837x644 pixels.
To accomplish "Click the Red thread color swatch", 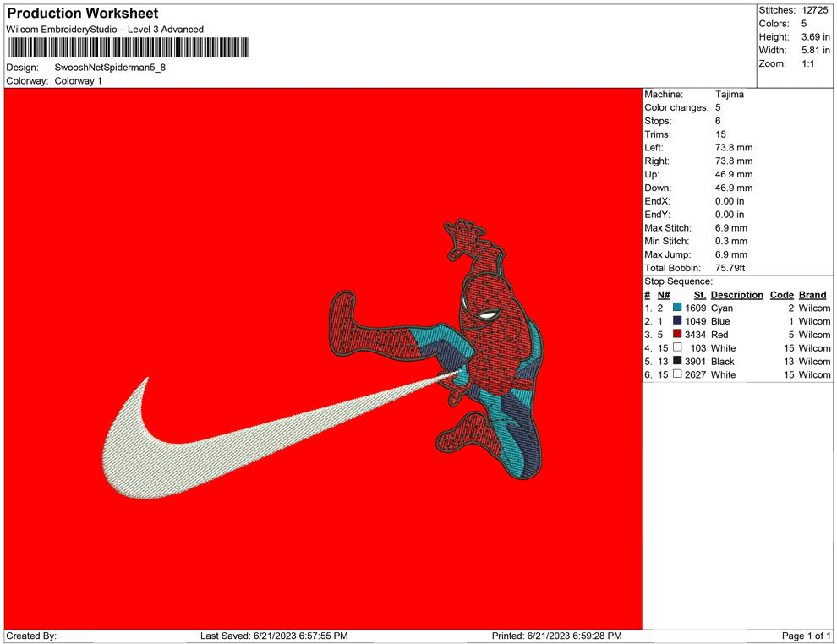I will 677,334.
